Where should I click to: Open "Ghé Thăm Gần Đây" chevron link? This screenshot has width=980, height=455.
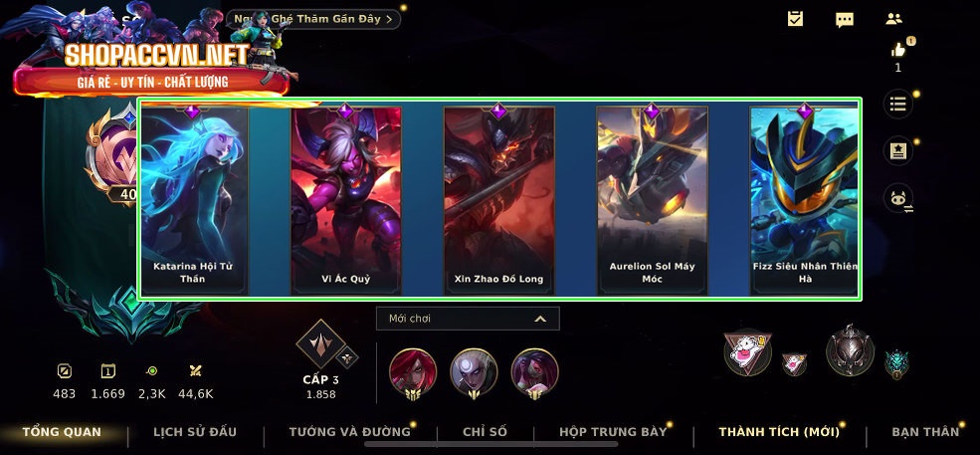pos(313,19)
